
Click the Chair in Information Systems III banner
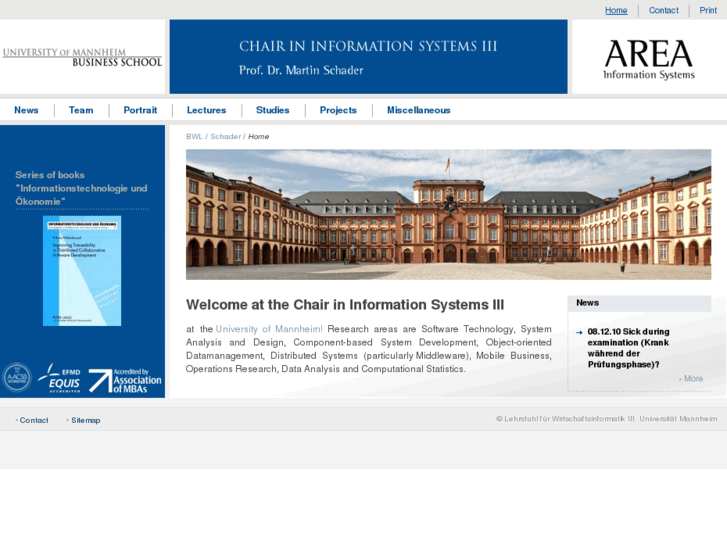[x=368, y=57]
